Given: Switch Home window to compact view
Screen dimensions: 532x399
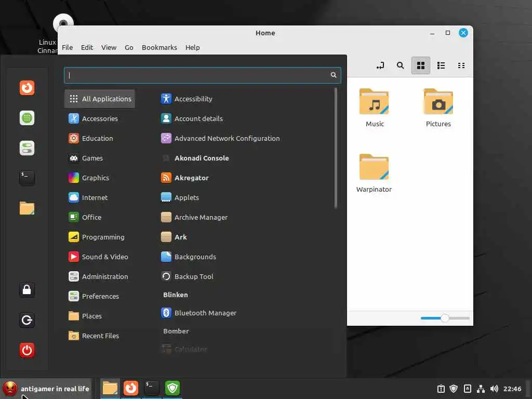Looking at the screenshot, I should 461,65.
